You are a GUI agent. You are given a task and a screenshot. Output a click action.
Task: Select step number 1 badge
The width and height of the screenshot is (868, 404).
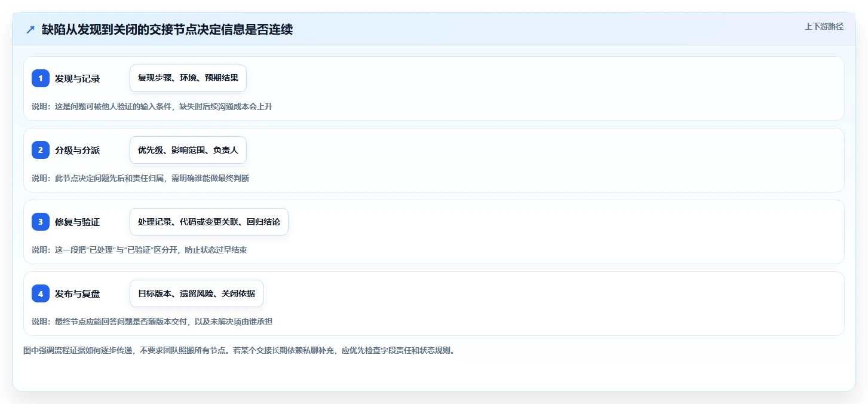pos(41,78)
